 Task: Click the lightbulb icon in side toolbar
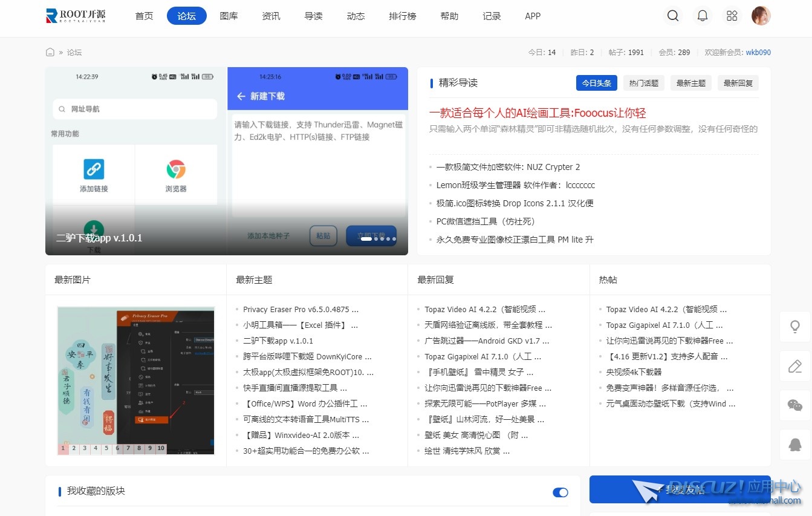pos(795,327)
